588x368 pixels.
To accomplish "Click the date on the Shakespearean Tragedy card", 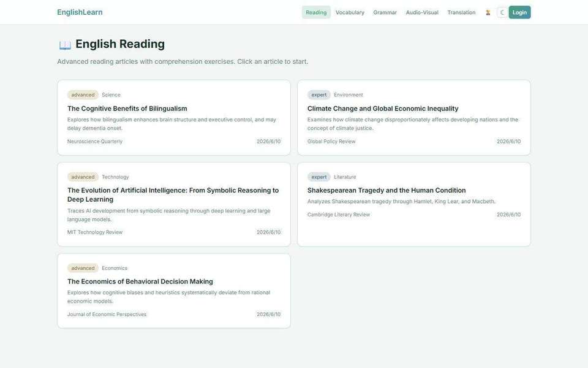I will (x=508, y=215).
